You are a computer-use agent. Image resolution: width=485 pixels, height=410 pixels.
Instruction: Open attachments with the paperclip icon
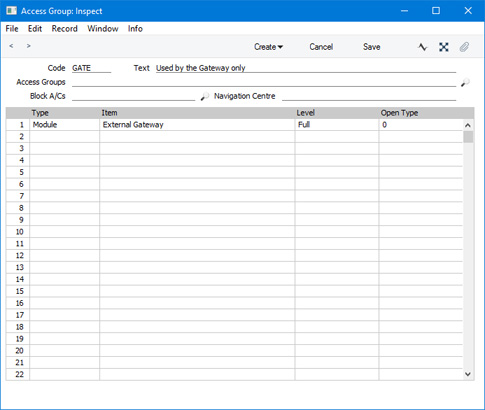[x=464, y=47]
